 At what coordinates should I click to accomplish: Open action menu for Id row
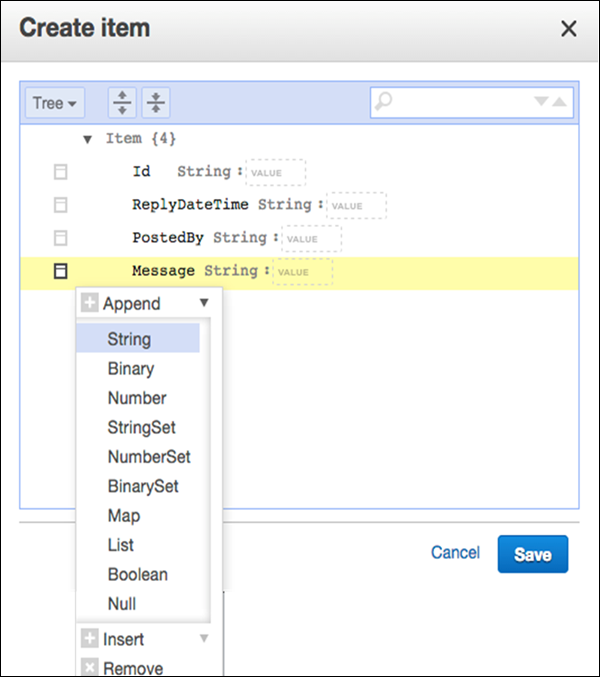click(60, 172)
